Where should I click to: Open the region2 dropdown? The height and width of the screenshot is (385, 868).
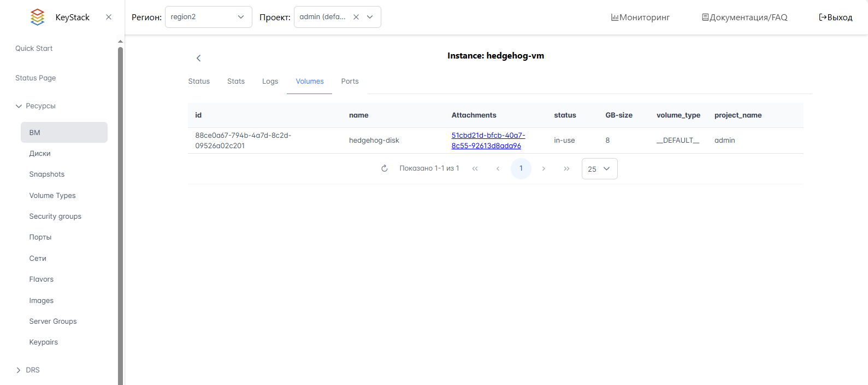tap(208, 17)
